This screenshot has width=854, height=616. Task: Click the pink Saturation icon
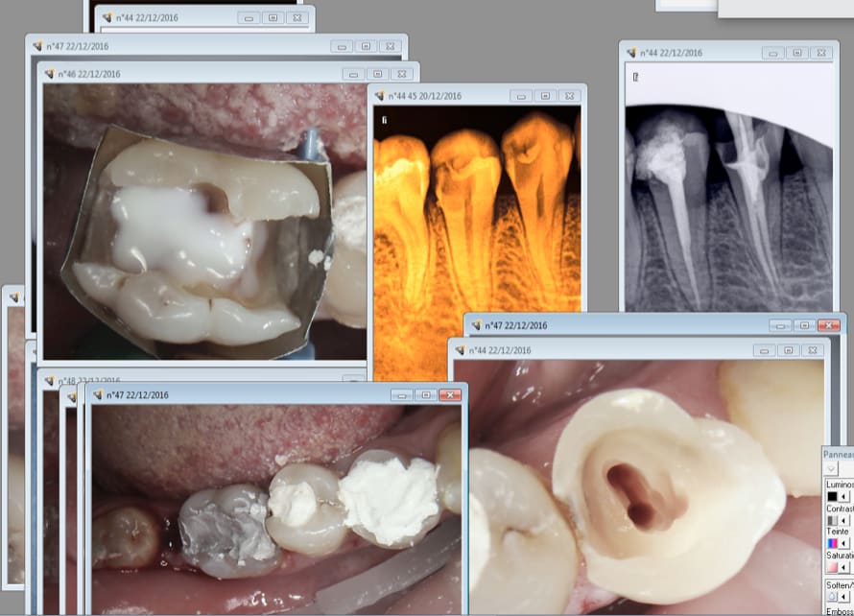[x=832, y=567]
